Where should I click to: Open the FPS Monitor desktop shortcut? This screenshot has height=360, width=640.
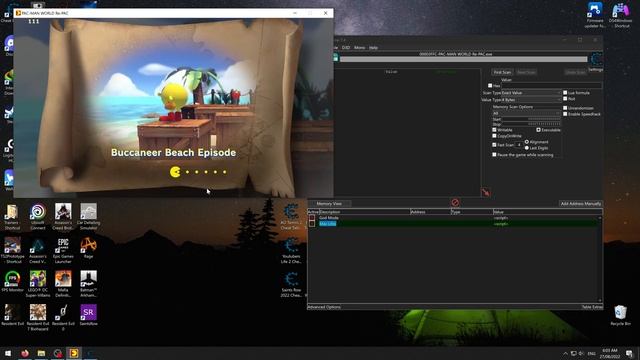12,281
